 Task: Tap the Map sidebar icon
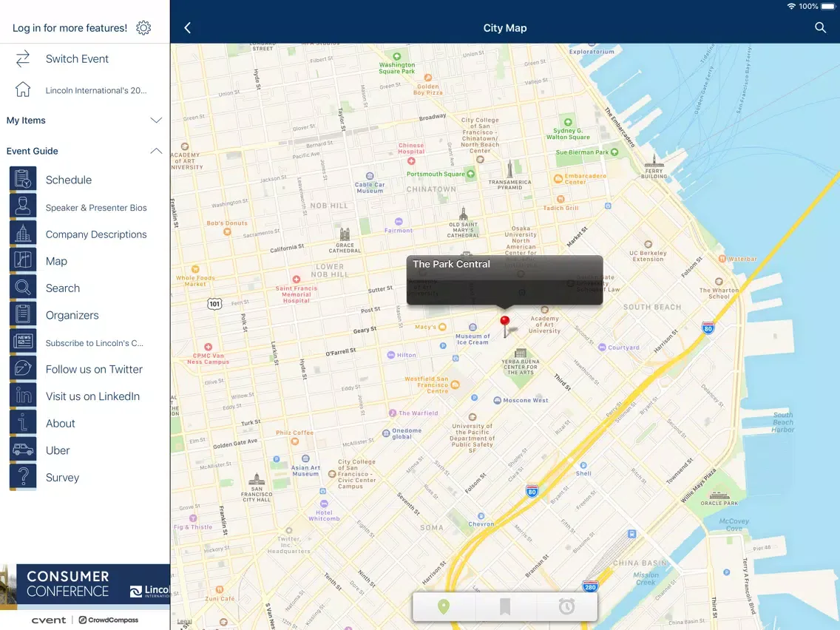tap(23, 260)
